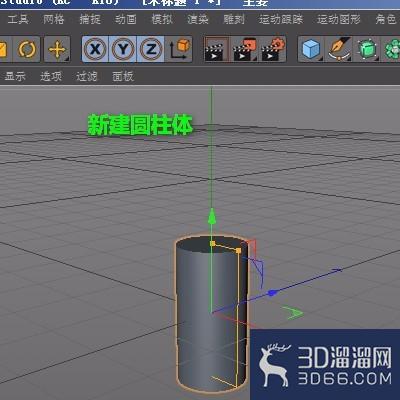Click Render View clapperboard icon
The width and height of the screenshot is (400, 400).
[217, 49]
